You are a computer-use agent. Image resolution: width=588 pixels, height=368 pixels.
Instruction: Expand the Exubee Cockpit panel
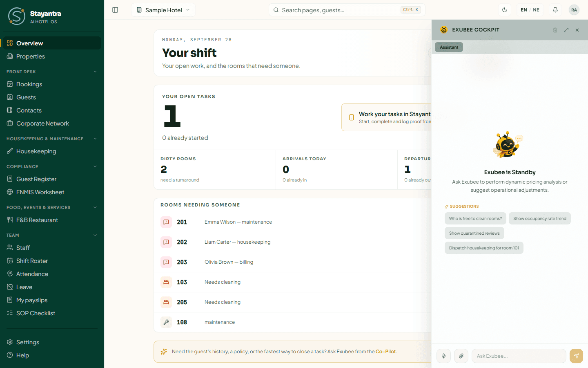point(566,30)
